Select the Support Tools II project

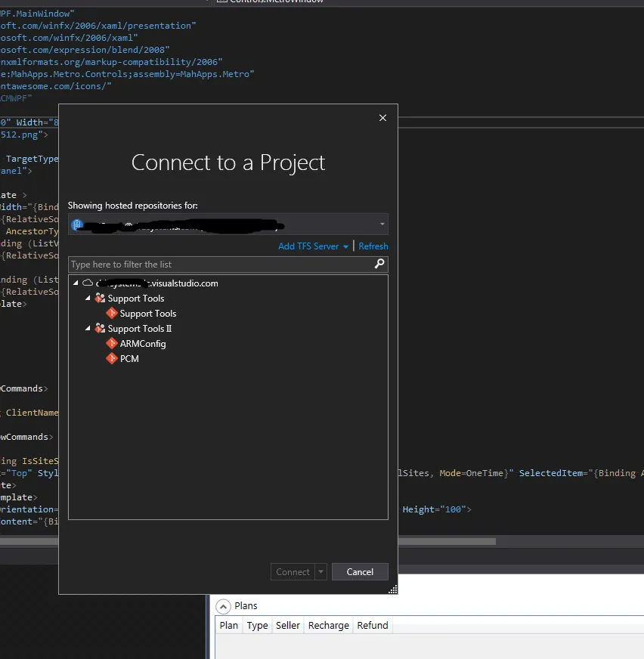tap(140, 329)
